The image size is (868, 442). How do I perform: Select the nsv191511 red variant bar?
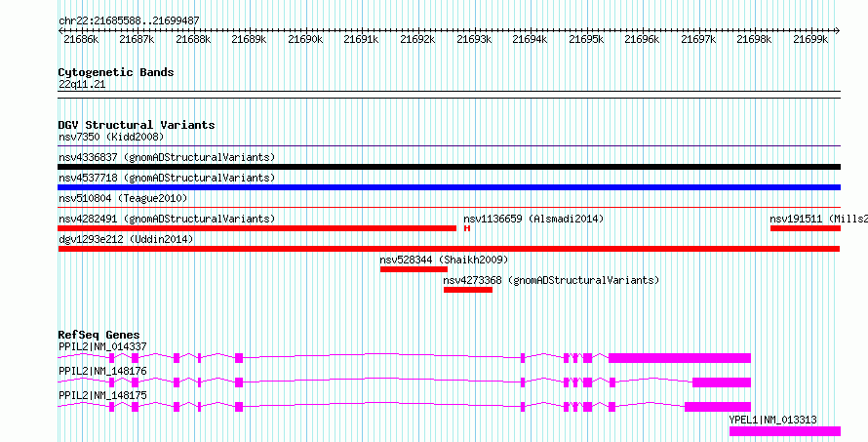(806, 228)
